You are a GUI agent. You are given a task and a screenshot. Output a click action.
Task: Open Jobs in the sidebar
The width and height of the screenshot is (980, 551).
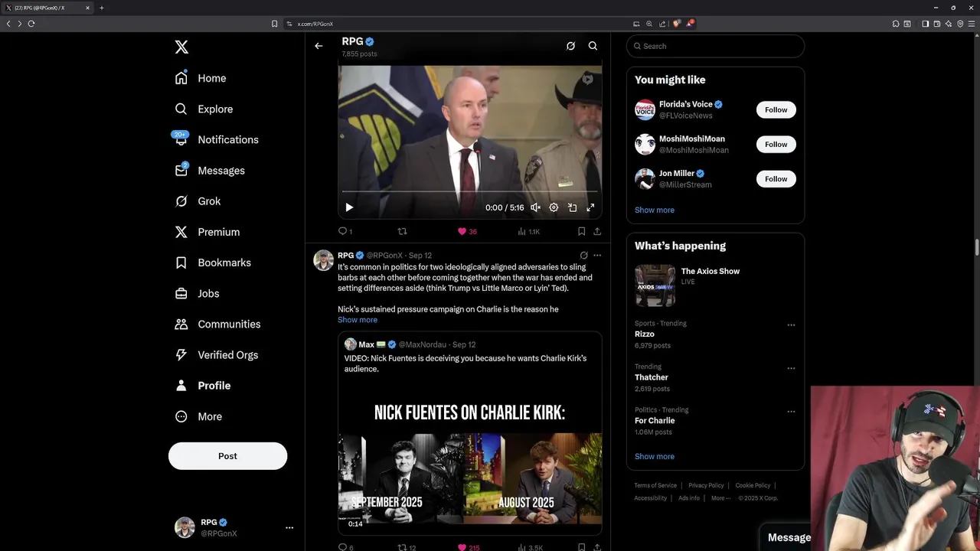point(197,293)
